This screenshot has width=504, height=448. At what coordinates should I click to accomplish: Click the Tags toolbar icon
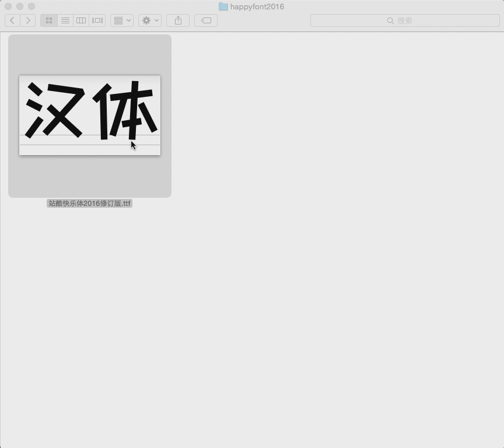click(205, 20)
